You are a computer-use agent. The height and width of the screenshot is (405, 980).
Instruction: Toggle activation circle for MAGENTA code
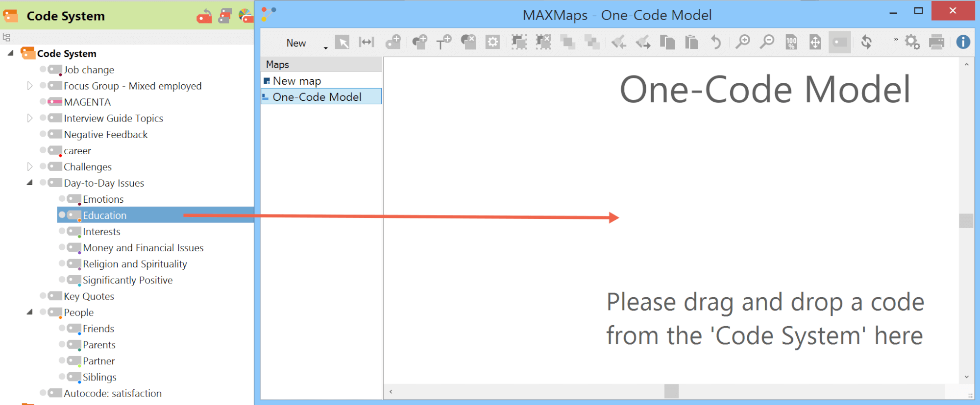pos(43,101)
